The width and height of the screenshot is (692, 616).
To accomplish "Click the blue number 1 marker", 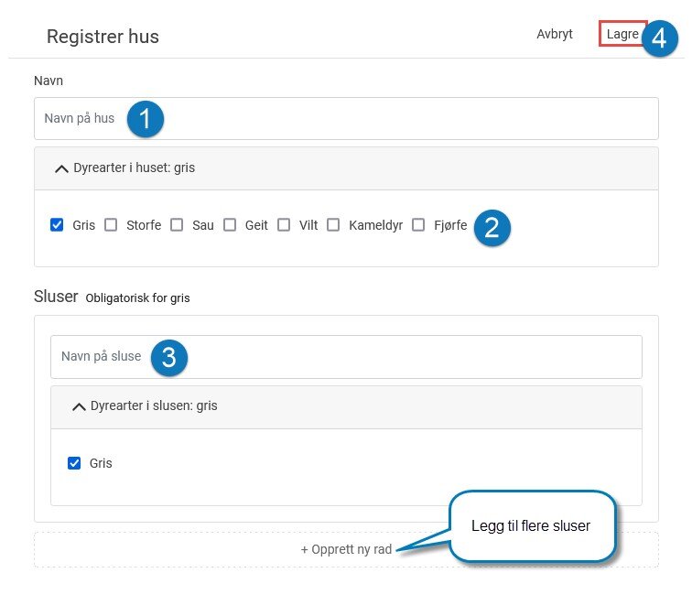I will 146,119.
